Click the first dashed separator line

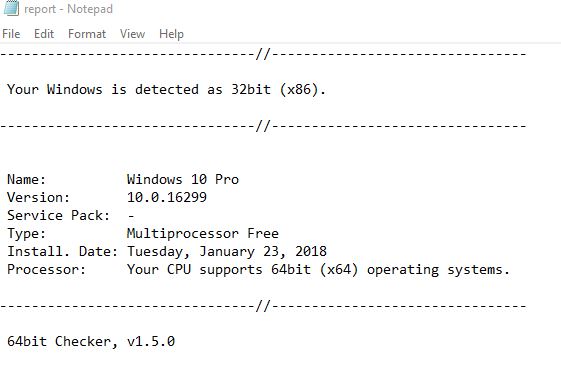[263, 54]
